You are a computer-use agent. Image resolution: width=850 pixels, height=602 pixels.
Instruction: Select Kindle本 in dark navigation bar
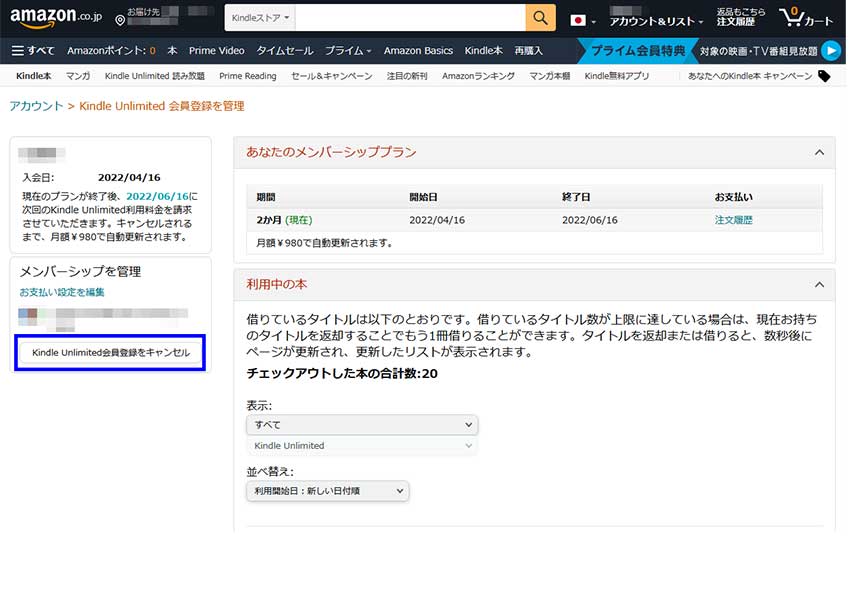click(x=484, y=50)
